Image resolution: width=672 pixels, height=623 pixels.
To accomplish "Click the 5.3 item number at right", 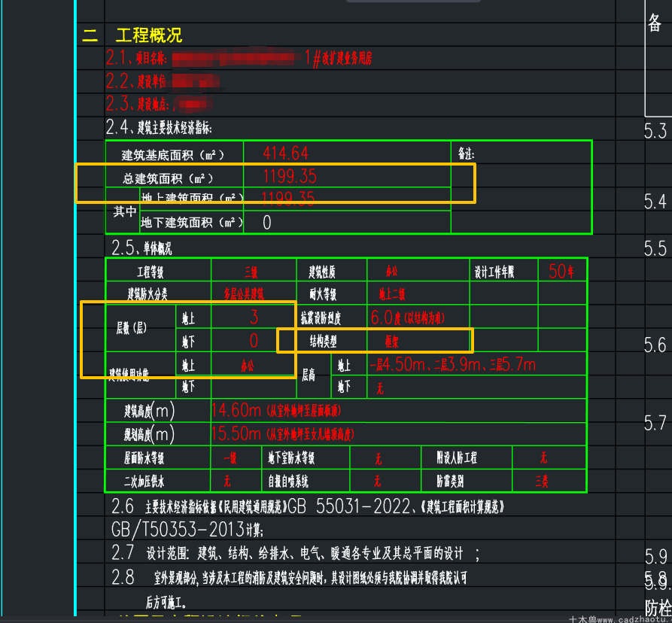I will 655,131.
